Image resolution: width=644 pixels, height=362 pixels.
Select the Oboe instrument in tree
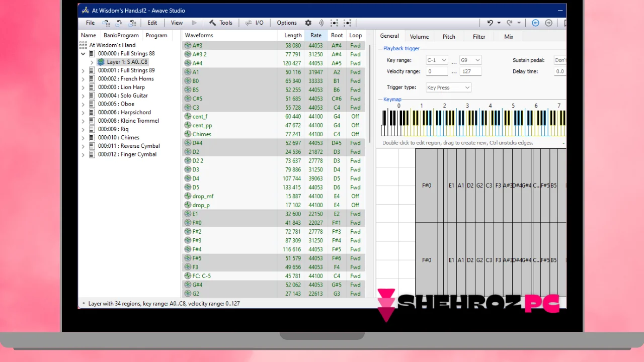pyautogui.click(x=127, y=104)
